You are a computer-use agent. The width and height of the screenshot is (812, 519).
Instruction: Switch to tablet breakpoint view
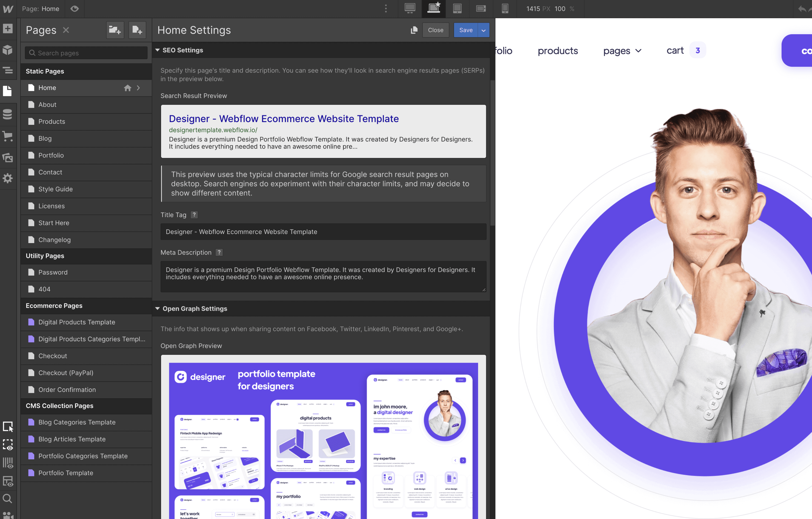coord(457,8)
